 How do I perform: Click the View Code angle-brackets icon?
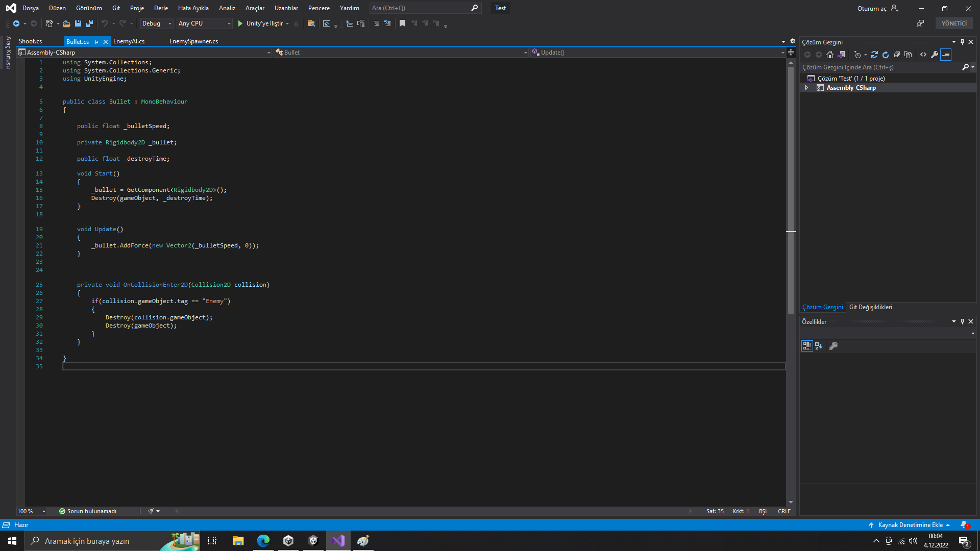tap(923, 55)
